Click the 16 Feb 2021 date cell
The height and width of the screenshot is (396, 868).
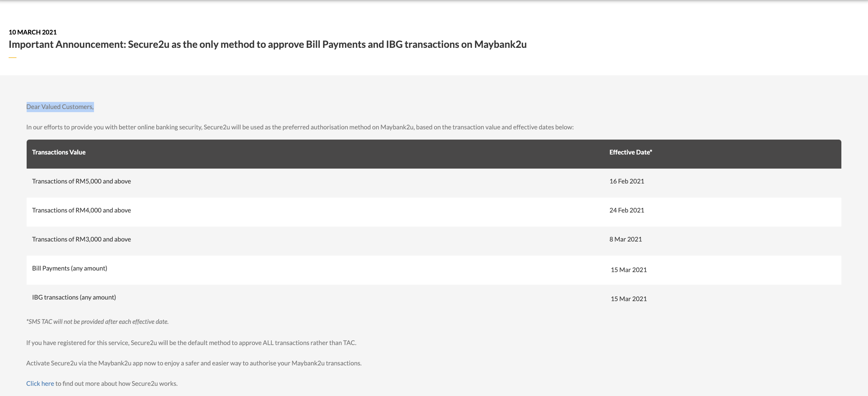click(x=627, y=181)
